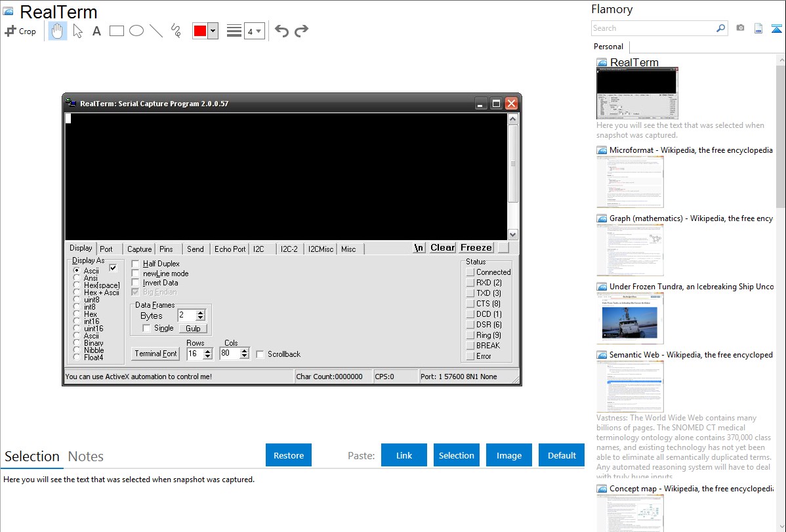Decrease the Cols value with down arrow
Image resolution: width=786 pixels, height=532 pixels.
click(244, 356)
